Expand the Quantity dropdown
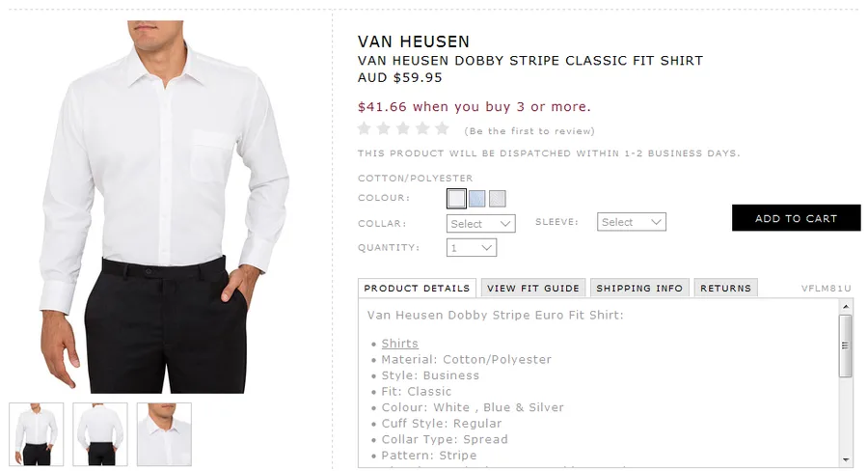 coord(472,248)
